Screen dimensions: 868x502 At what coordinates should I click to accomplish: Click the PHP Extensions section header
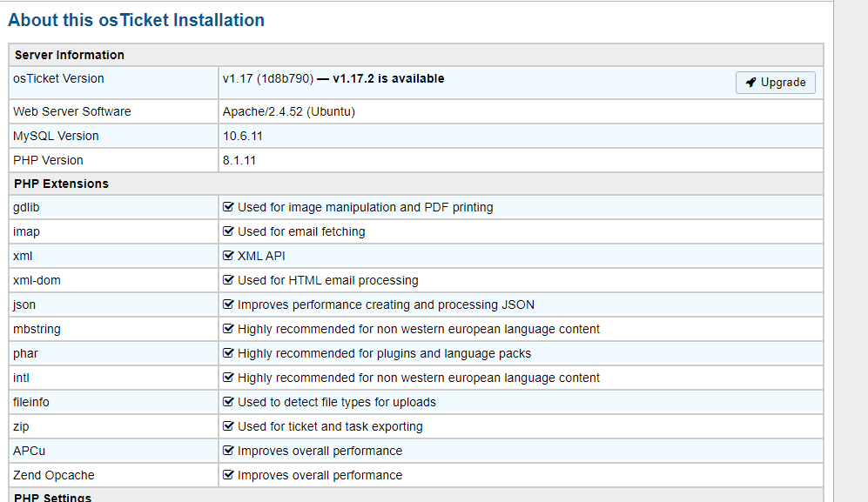click(61, 184)
